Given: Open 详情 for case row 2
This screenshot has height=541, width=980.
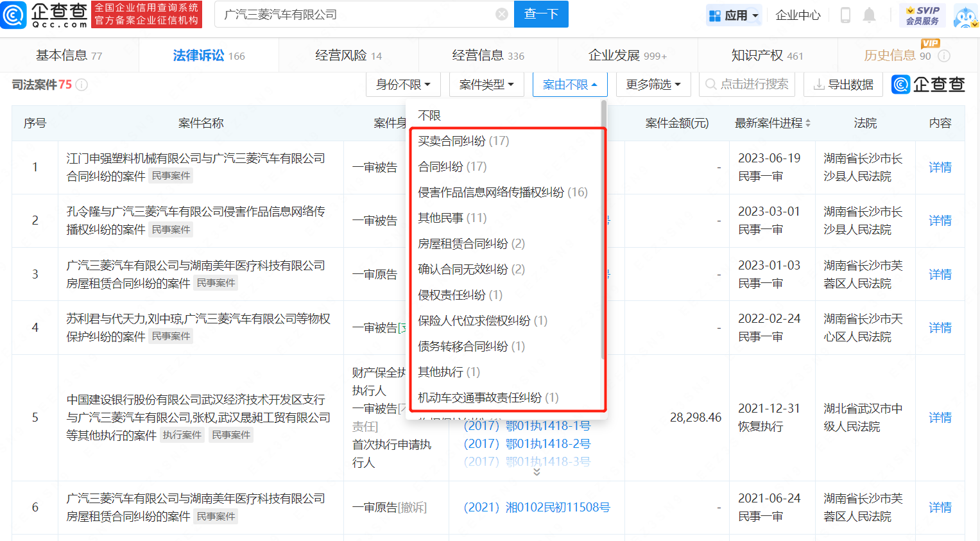Looking at the screenshot, I should pos(940,221).
